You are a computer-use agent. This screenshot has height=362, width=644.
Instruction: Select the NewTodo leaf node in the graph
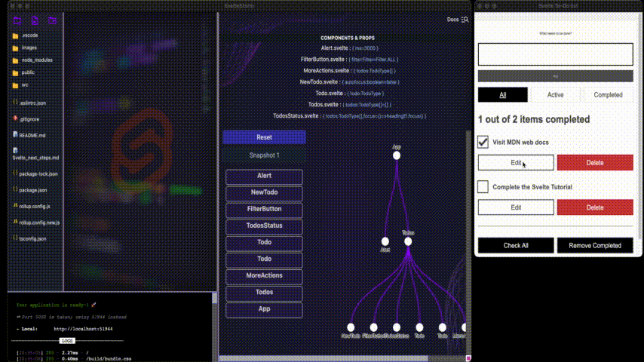pos(351,327)
